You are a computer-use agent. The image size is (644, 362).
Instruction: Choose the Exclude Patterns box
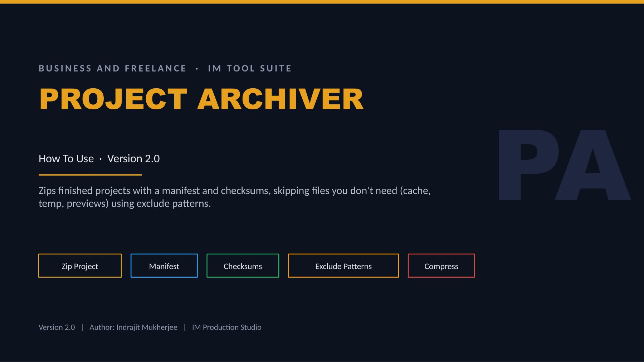343,266
